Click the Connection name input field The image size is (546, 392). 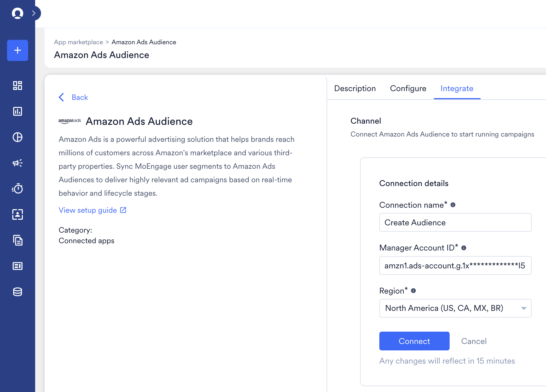pyautogui.click(x=455, y=222)
